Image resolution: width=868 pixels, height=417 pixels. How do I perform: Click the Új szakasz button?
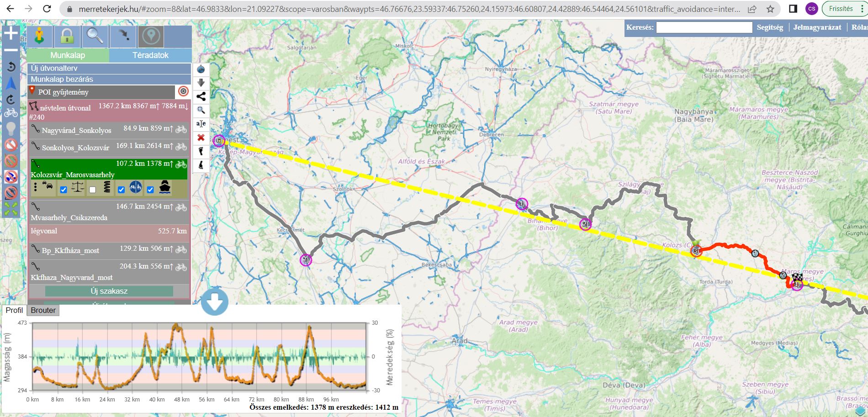point(109,291)
